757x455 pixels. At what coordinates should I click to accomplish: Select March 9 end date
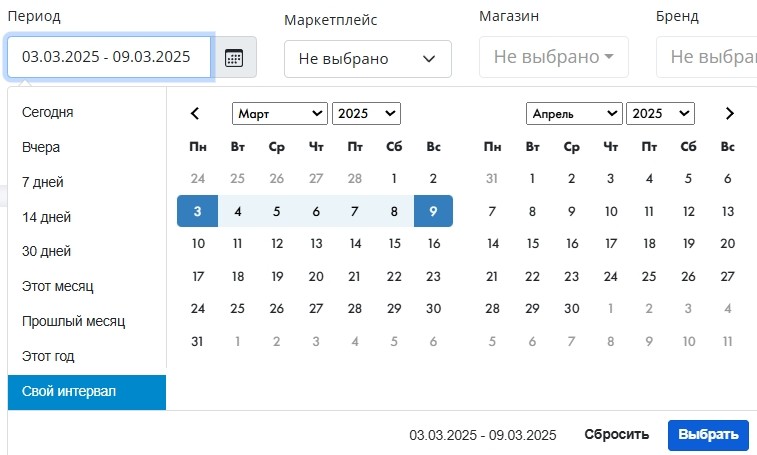point(433,211)
